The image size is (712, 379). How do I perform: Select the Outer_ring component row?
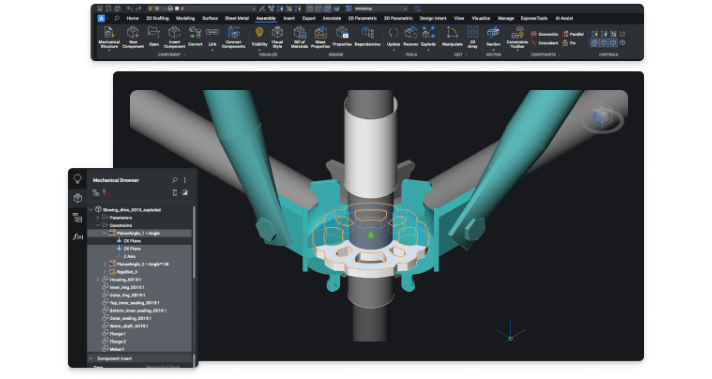coord(139,295)
